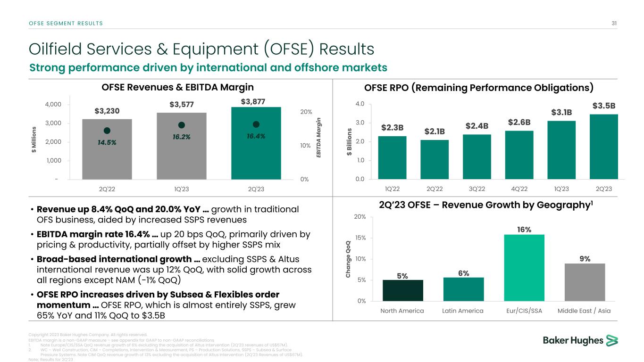
Task: Click the Middle East / Asia gray bar
Action: point(584,282)
